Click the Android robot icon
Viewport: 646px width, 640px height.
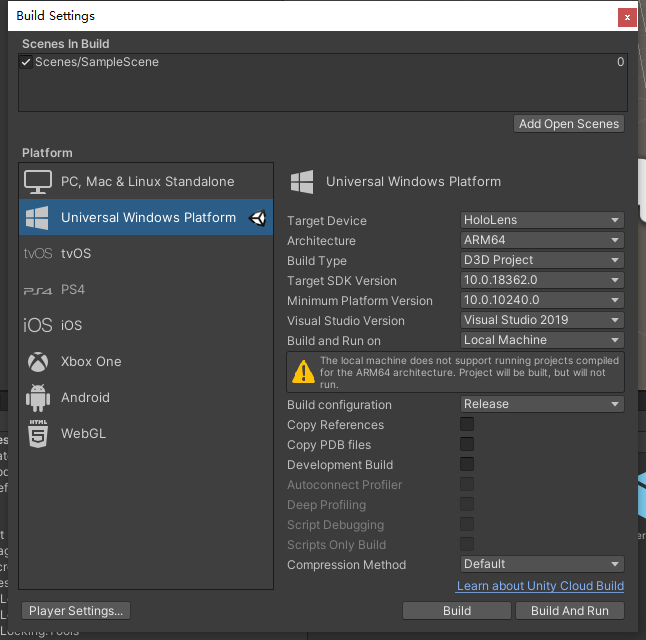(38, 398)
